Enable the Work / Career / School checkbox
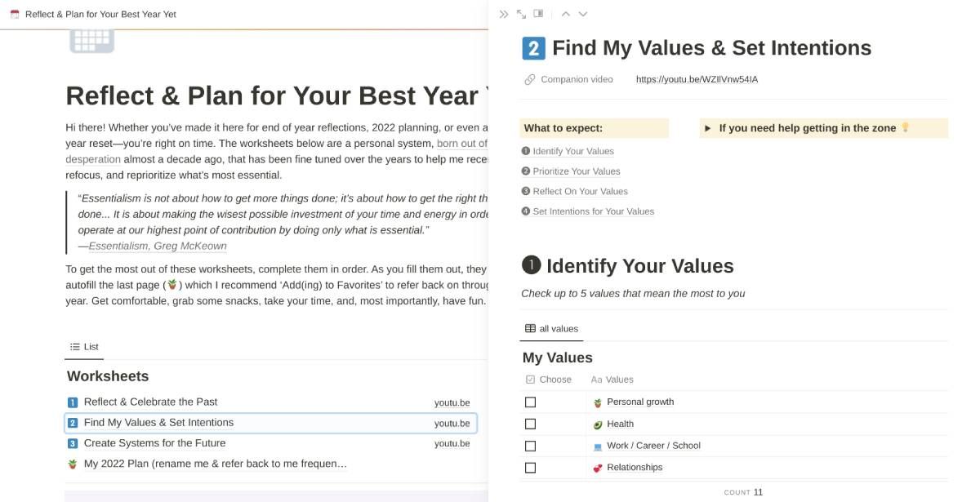This screenshot has height=502, width=980. click(530, 446)
